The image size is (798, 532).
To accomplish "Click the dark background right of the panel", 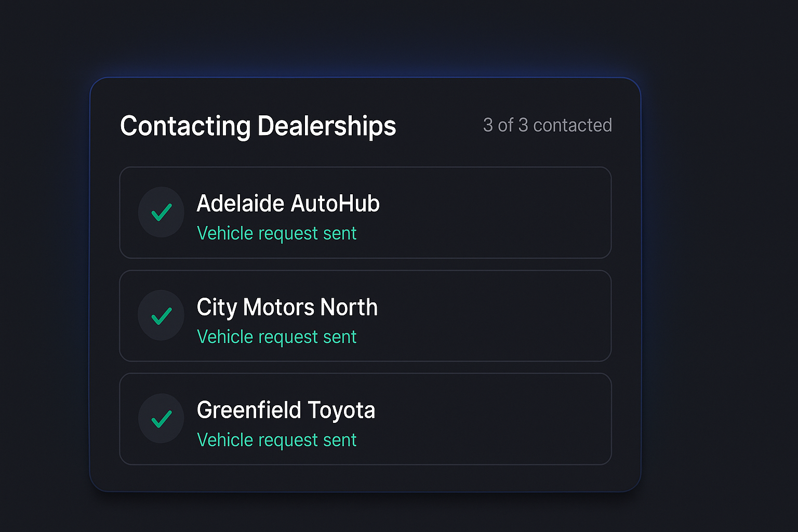I will point(720,285).
